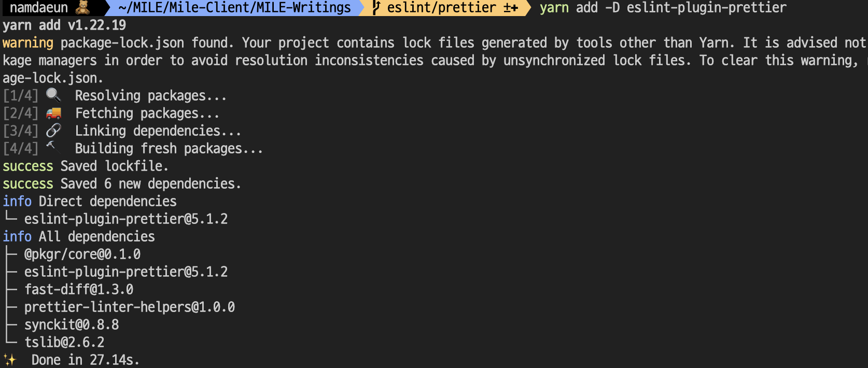Click the truck Fetching packages icon
Screen dimensions: 868x368
pos(53,113)
